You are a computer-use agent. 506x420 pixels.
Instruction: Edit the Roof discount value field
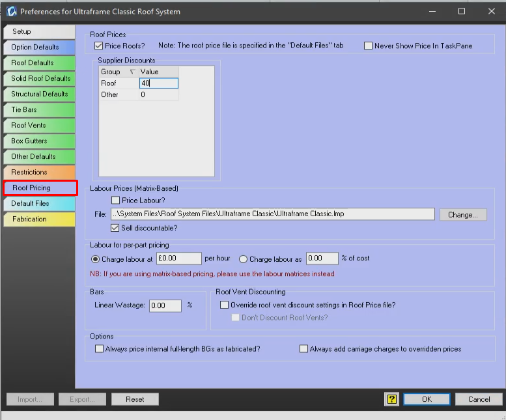[158, 83]
